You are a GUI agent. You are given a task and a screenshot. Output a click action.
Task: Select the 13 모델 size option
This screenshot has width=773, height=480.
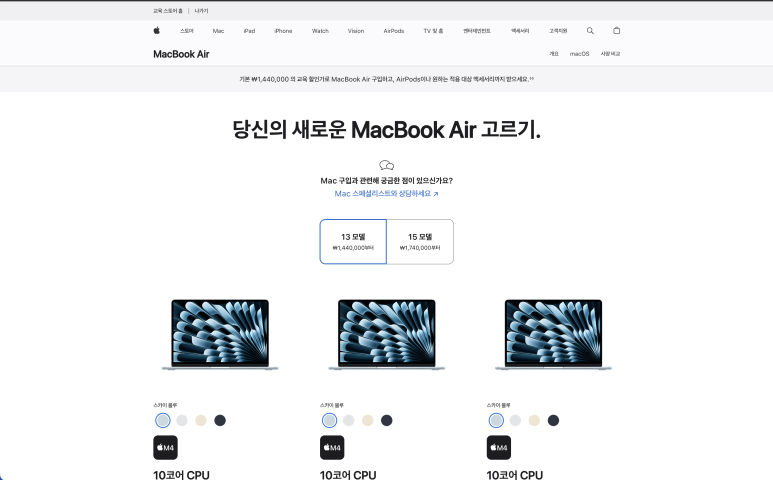353,241
